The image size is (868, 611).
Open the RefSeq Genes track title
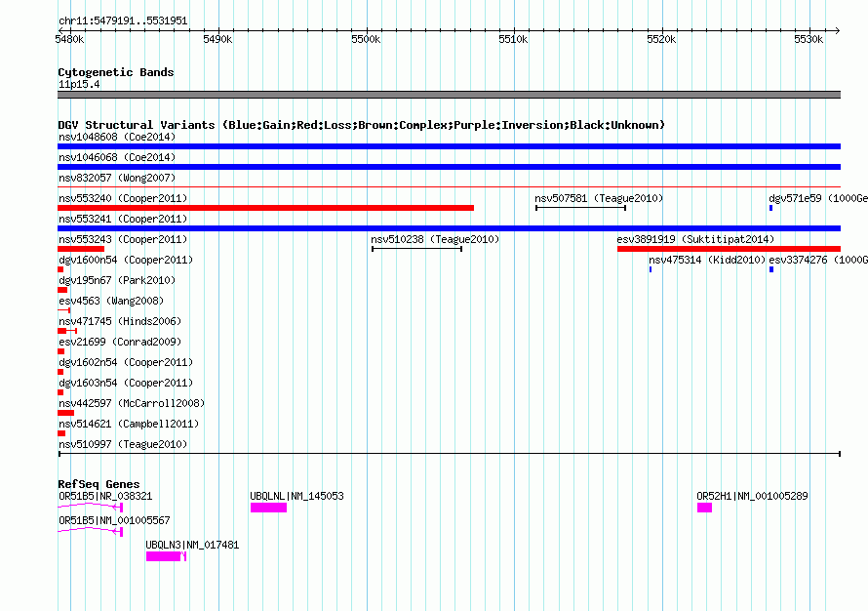(99, 483)
